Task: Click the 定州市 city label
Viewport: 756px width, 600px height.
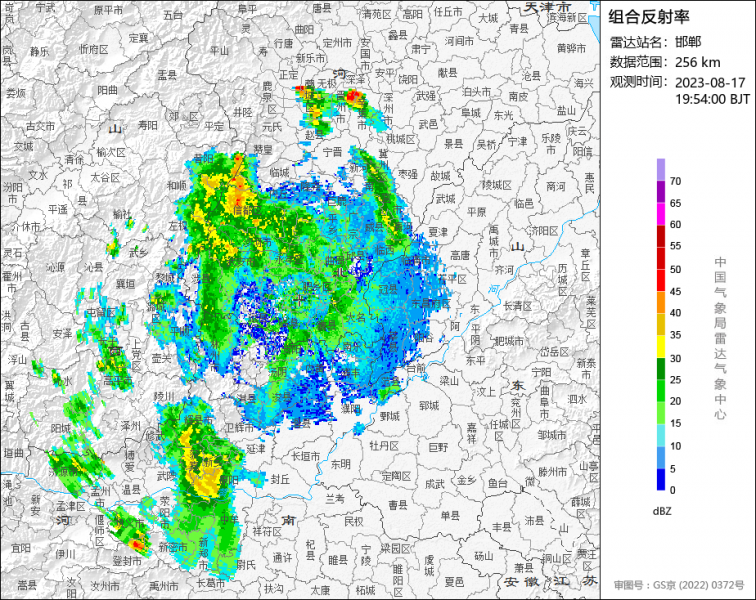Action: (337, 43)
